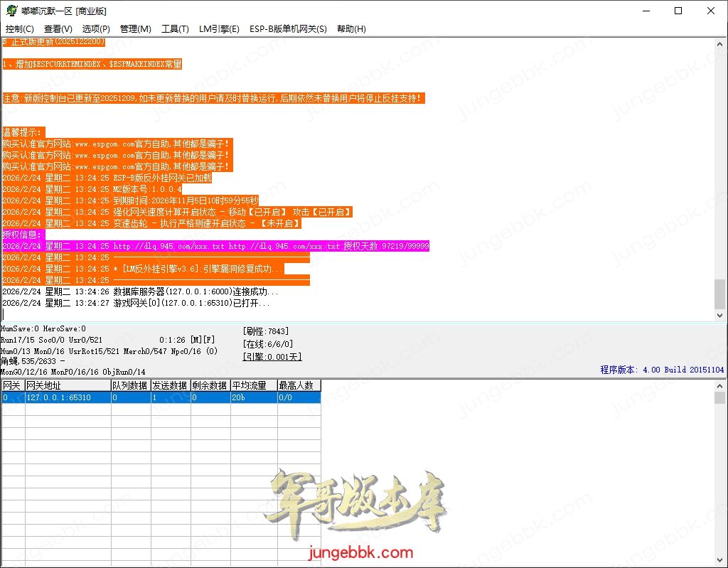Click the 网关地址 column header

click(68, 385)
